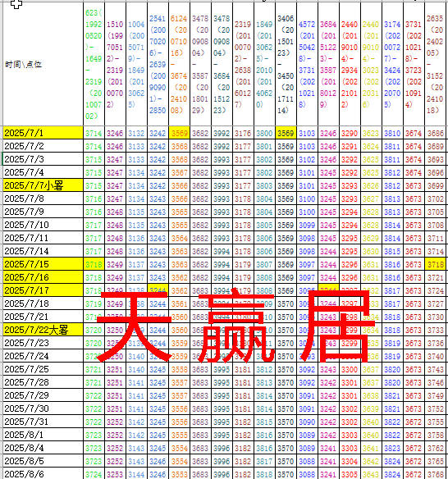
Task: Click the blue header cell starting with 4572
Action: pos(307,64)
